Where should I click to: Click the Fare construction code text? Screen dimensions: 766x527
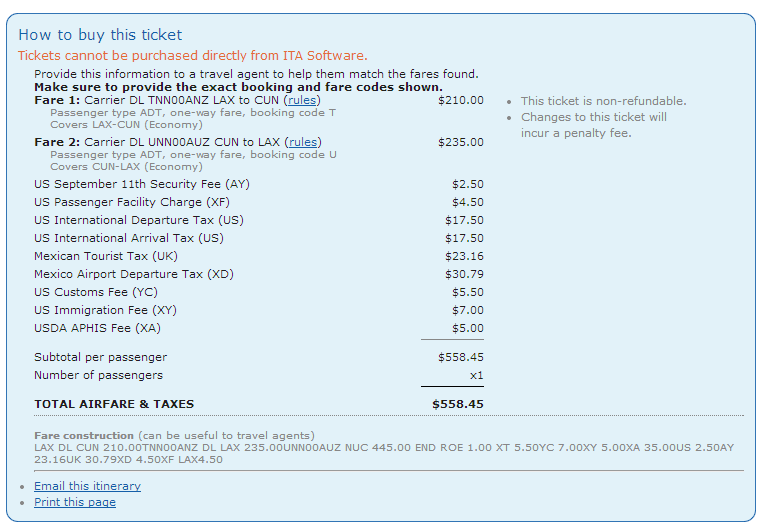coord(384,453)
